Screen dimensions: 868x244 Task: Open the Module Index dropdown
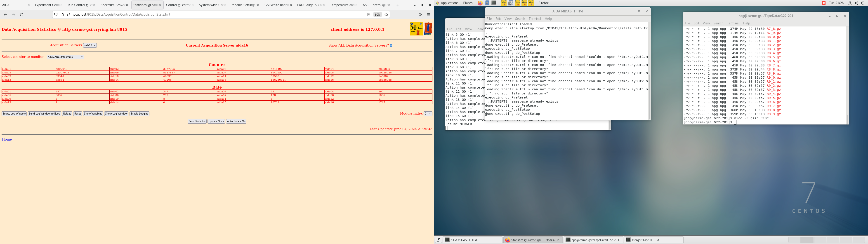(x=428, y=114)
